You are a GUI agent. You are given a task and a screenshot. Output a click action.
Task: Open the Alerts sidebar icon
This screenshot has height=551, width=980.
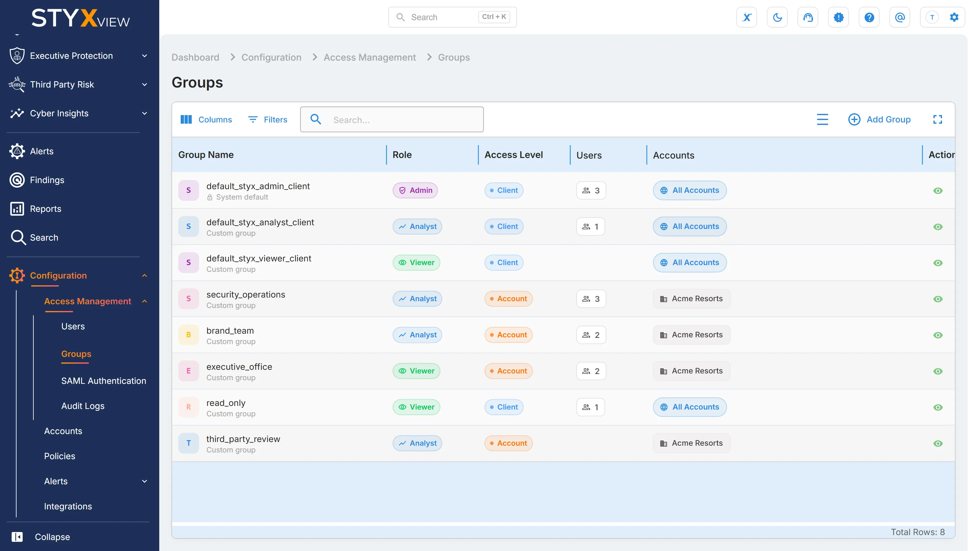click(x=17, y=151)
